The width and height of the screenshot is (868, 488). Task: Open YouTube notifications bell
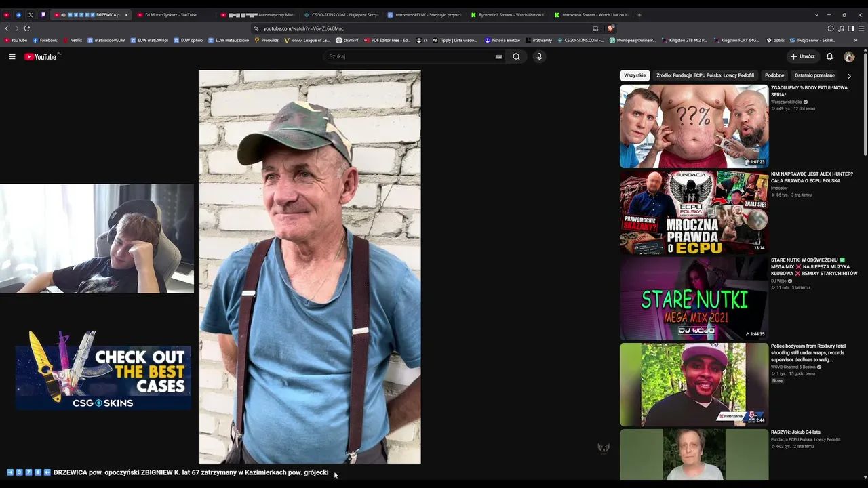click(x=829, y=56)
